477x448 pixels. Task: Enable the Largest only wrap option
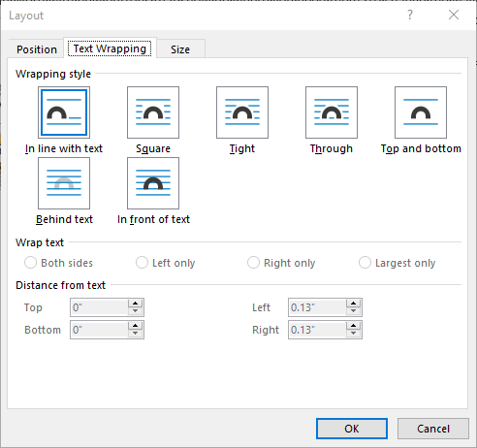[365, 263]
